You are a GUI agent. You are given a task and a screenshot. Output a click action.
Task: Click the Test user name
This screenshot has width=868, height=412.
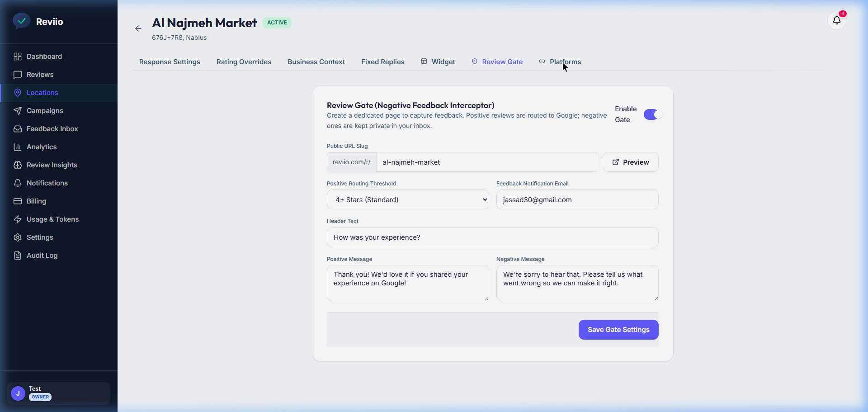tap(35, 388)
